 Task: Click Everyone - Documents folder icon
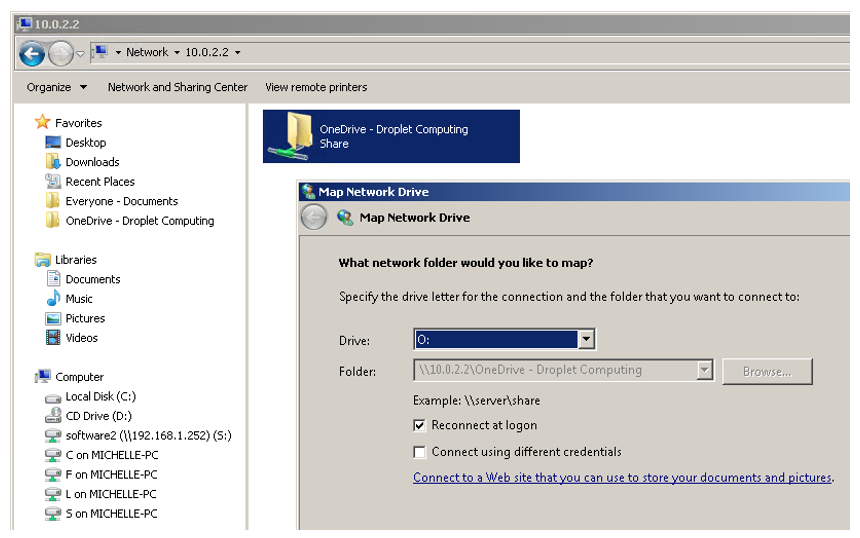[53, 200]
